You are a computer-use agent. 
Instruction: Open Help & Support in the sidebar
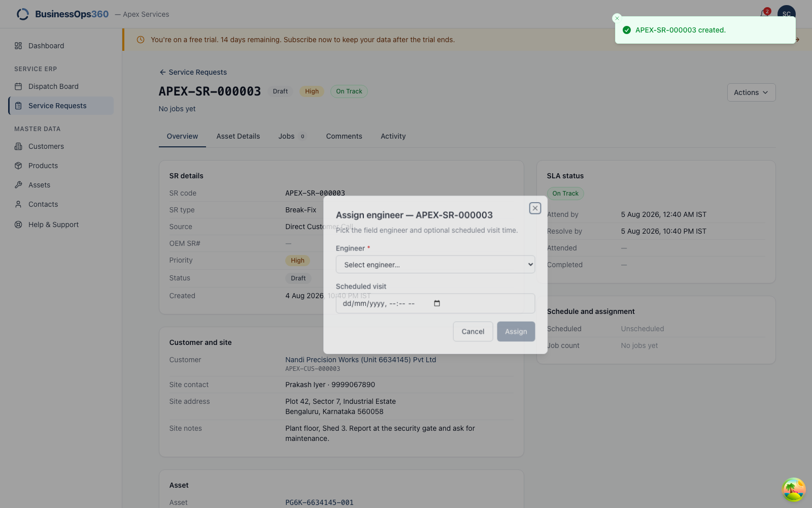pyautogui.click(x=61, y=225)
